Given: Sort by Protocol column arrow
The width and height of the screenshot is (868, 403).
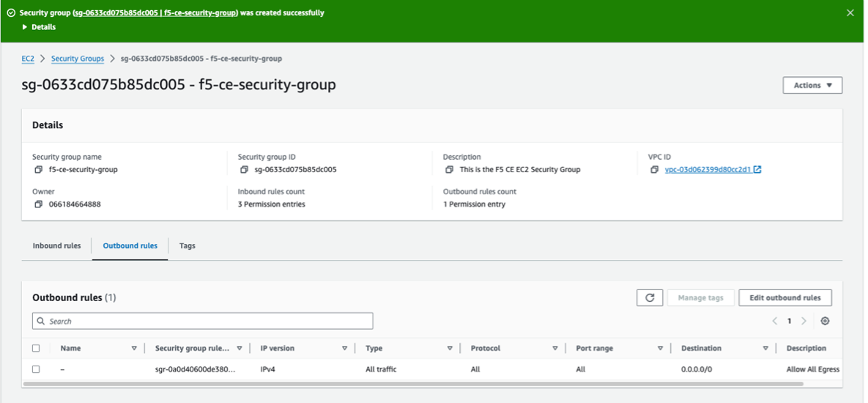Looking at the screenshot, I should click(554, 348).
